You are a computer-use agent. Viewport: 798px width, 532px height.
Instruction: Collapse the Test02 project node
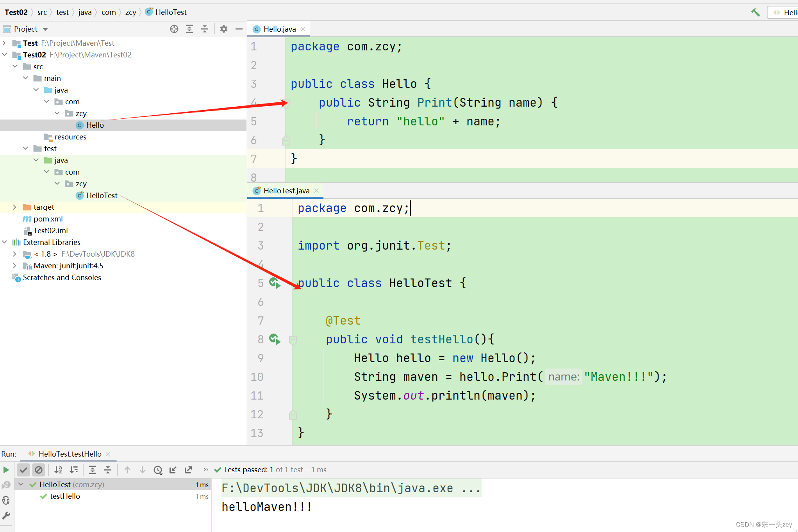[4, 55]
